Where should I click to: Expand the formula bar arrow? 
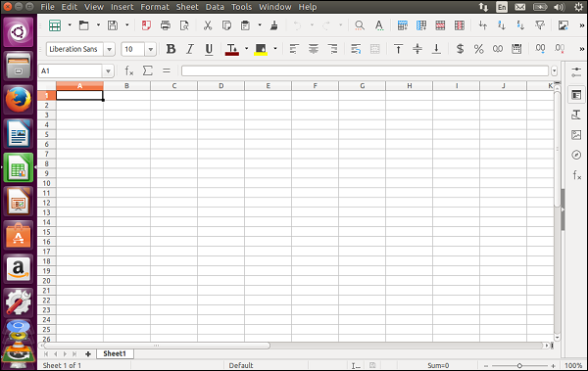click(555, 70)
